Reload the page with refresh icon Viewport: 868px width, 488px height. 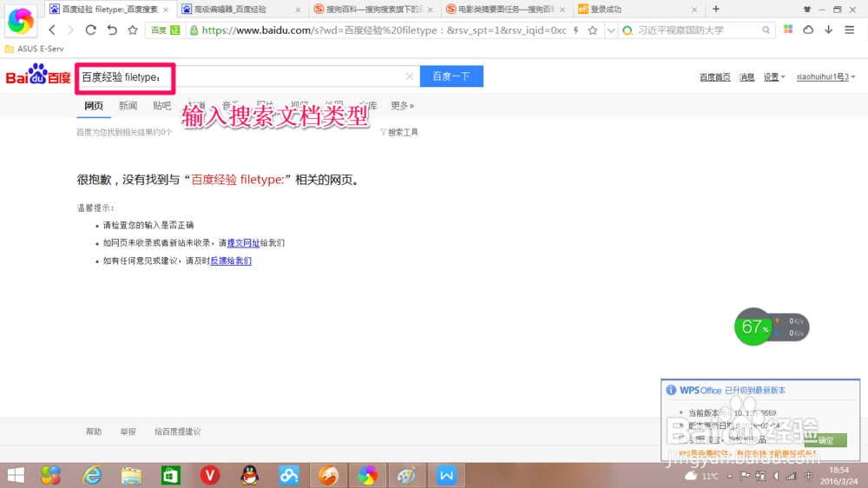[x=90, y=30]
